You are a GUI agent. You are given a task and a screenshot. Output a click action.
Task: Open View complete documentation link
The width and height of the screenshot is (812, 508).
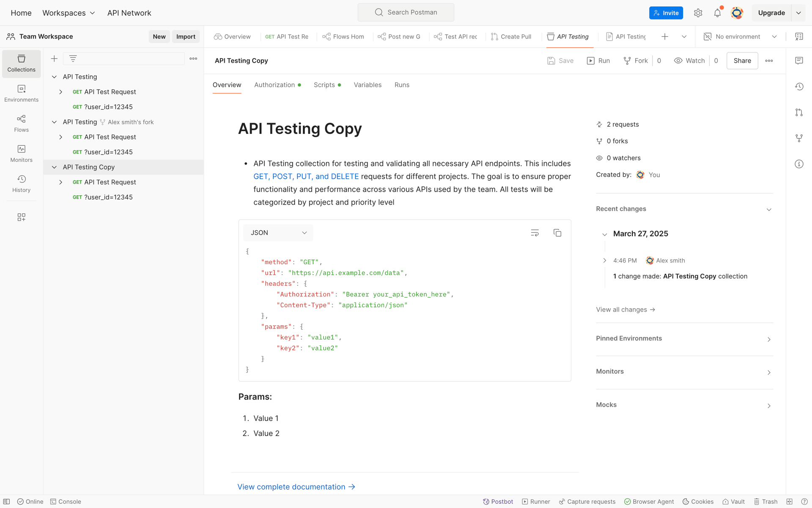pyautogui.click(x=296, y=487)
